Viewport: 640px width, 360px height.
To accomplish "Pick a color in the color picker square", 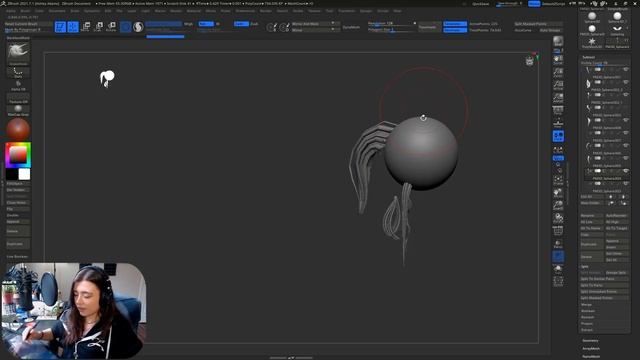I will 18,155.
